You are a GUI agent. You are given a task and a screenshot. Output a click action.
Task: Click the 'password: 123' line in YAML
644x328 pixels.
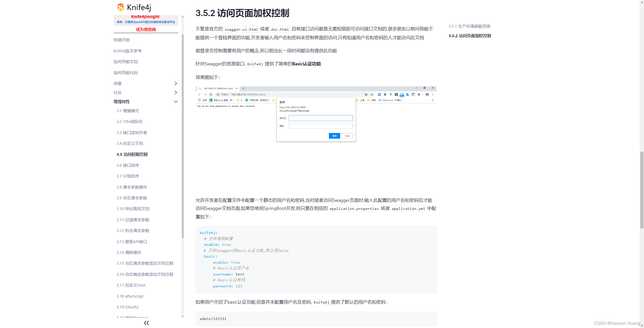[x=227, y=286]
